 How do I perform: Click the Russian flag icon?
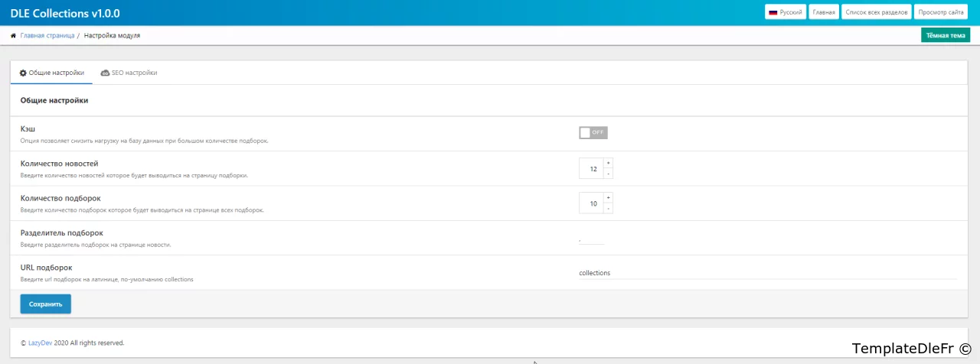pyautogui.click(x=773, y=13)
